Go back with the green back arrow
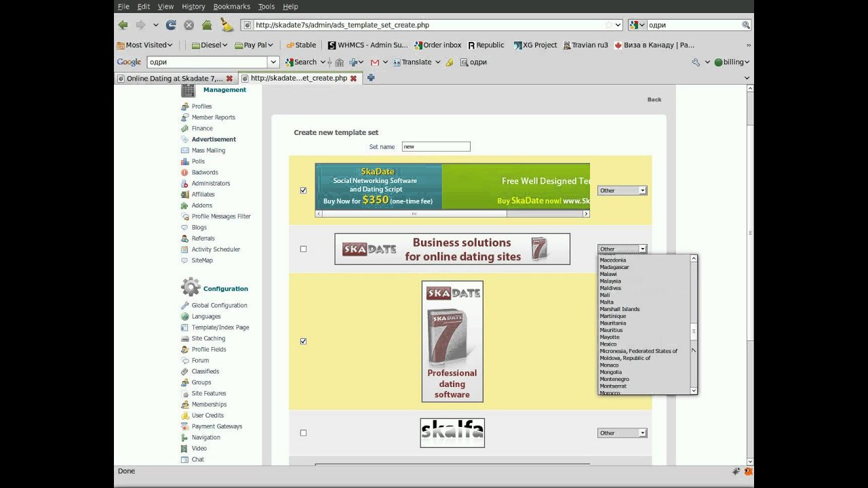 click(123, 25)
